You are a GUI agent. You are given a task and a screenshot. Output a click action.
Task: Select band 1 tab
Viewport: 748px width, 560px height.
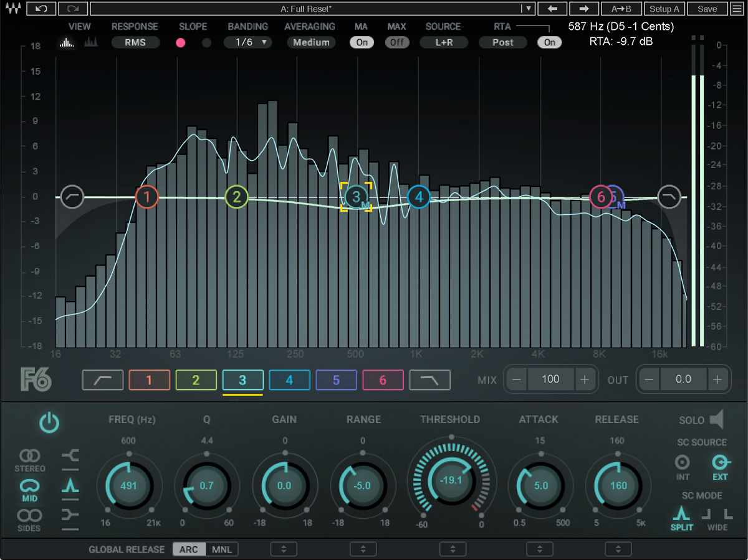[150, 380]
